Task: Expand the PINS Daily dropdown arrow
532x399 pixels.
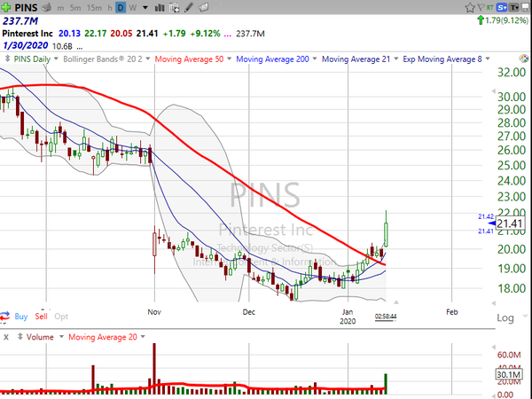Action: pyautogui.click(x=56, y=59)
